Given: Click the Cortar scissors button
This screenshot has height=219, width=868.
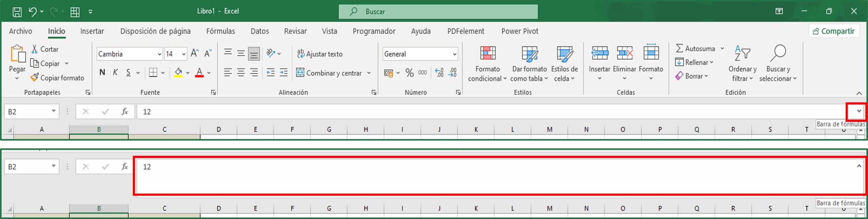Looking at the screenshot, I should click(45, 49).
